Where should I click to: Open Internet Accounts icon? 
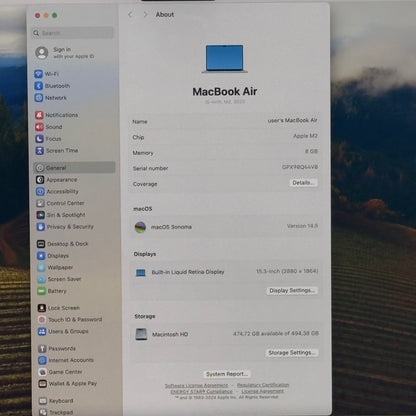click(x=42, y=360)
